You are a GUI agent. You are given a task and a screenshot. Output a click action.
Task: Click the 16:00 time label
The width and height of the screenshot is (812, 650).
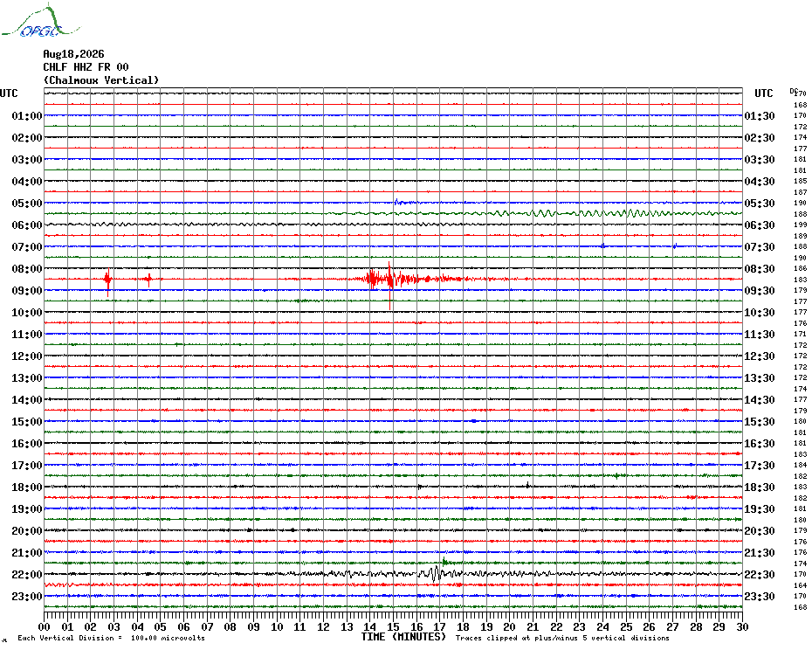pos(27,443)
